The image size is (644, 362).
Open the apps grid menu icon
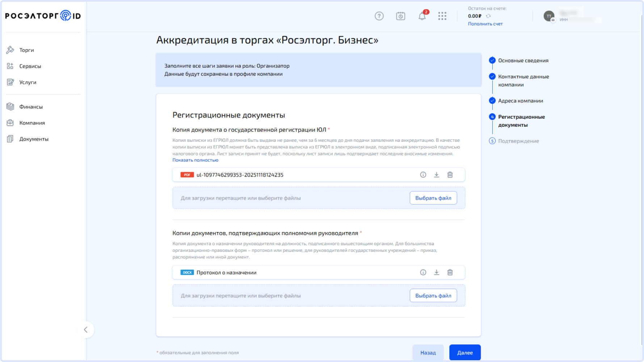pos(442,16)
